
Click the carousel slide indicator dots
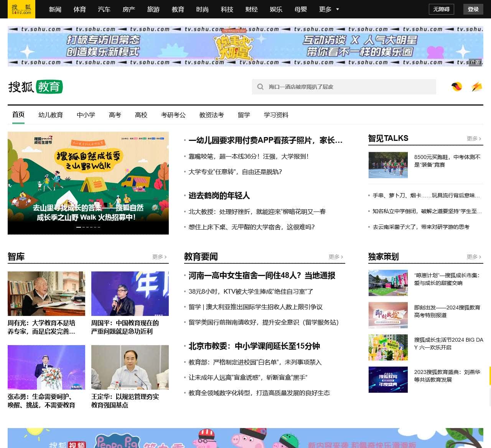(88, 227)
